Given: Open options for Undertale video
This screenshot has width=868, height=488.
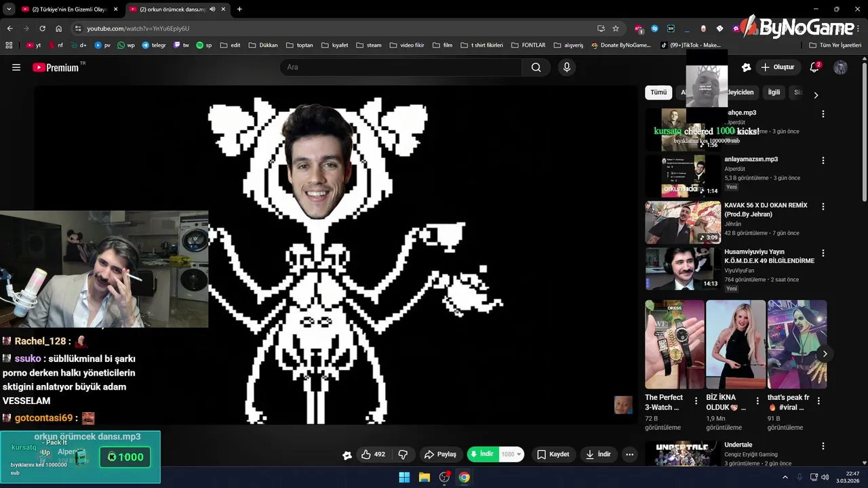Looking at the screenshot, I should tap(823, 446).
